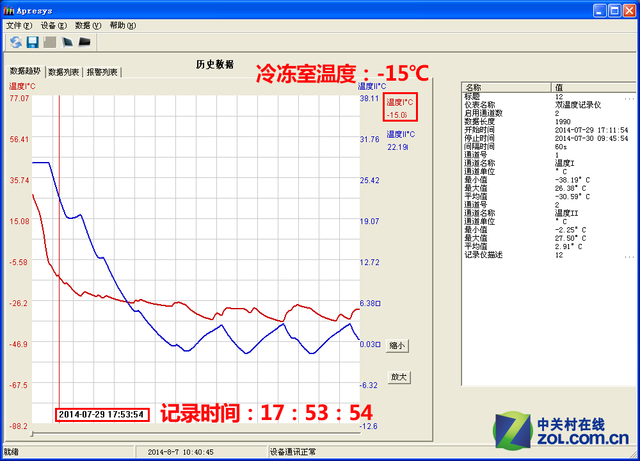Select the 开始时间 row
Screen dimensions: 640x461
point(549,130)
